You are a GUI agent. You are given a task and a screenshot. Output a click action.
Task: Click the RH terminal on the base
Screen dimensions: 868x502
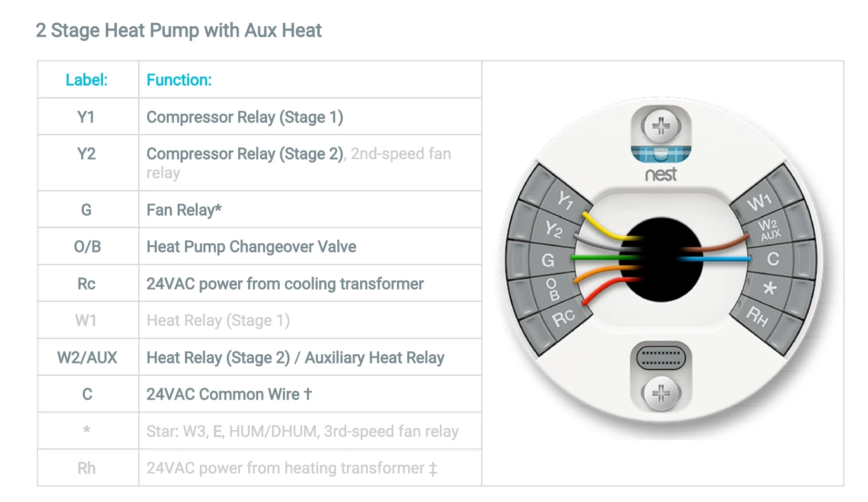(x=757, y=316)
